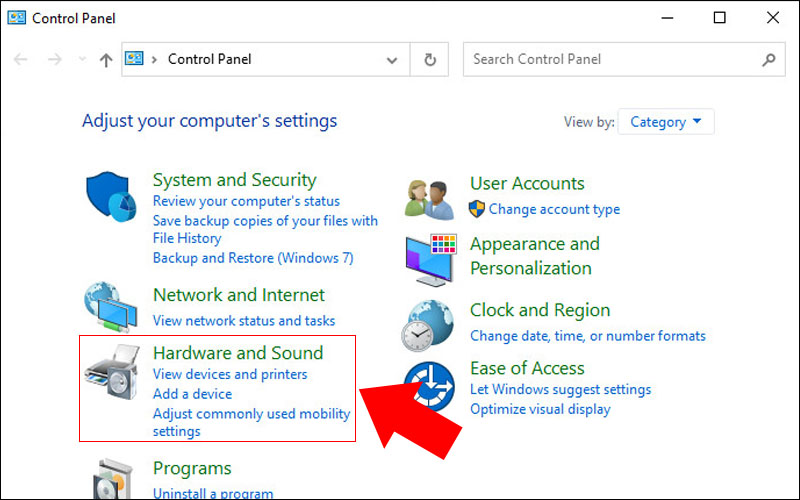The height and width of the screenshot is (500, 800).
Task: Click the Programs disc icon
Action: [113, 480]
